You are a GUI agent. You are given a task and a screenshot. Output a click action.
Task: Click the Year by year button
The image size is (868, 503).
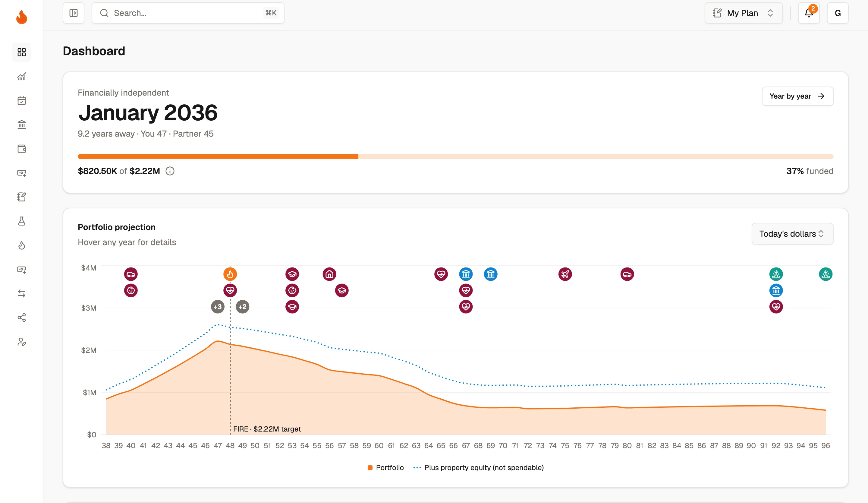[797, 96]
